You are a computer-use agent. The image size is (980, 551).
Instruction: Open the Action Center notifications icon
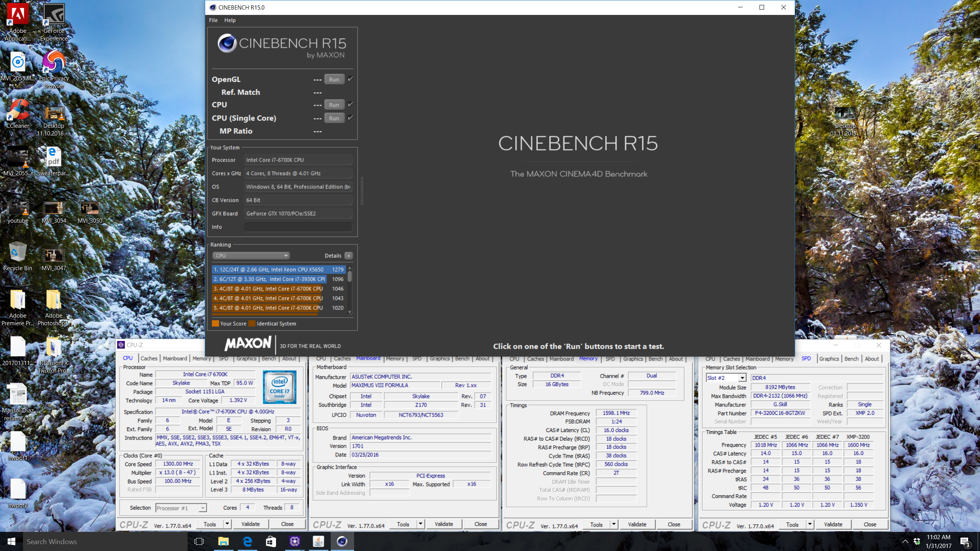coord(965,541)
